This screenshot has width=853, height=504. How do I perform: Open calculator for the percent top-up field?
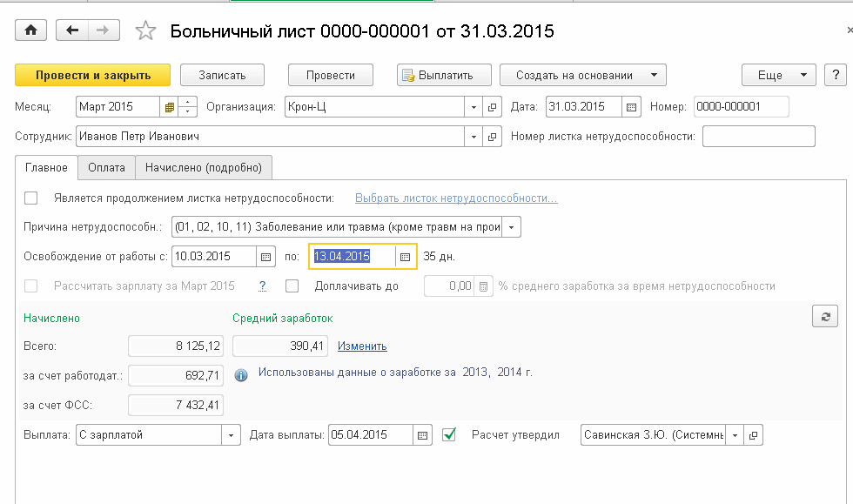[x=484, y=287]
